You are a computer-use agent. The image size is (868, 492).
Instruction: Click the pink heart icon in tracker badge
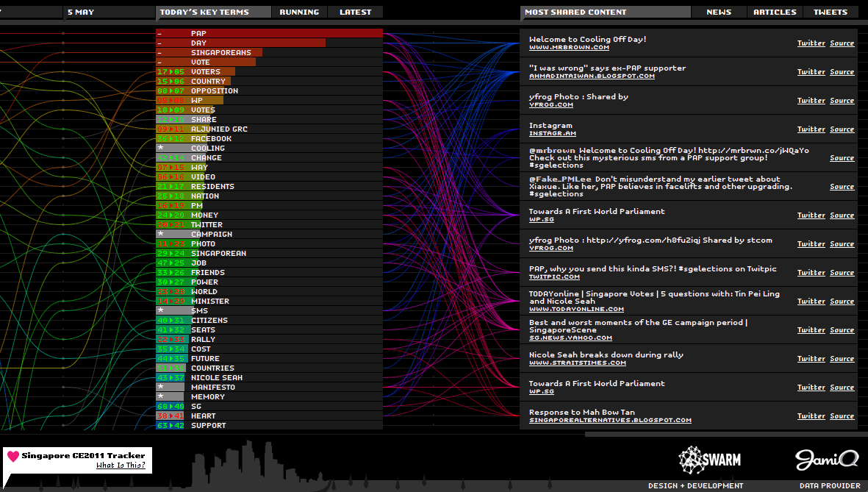coord(13,456)
